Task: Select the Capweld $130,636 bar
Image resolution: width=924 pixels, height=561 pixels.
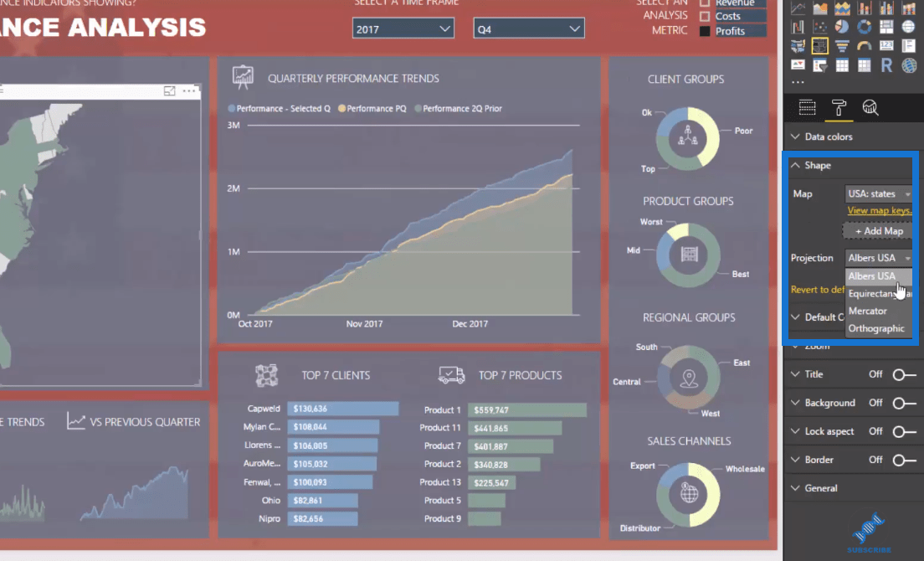Action: click(x=343, y=409)
